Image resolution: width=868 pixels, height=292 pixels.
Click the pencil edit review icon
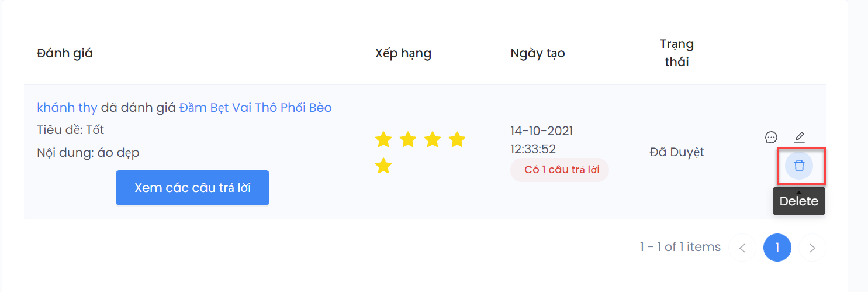799,138
